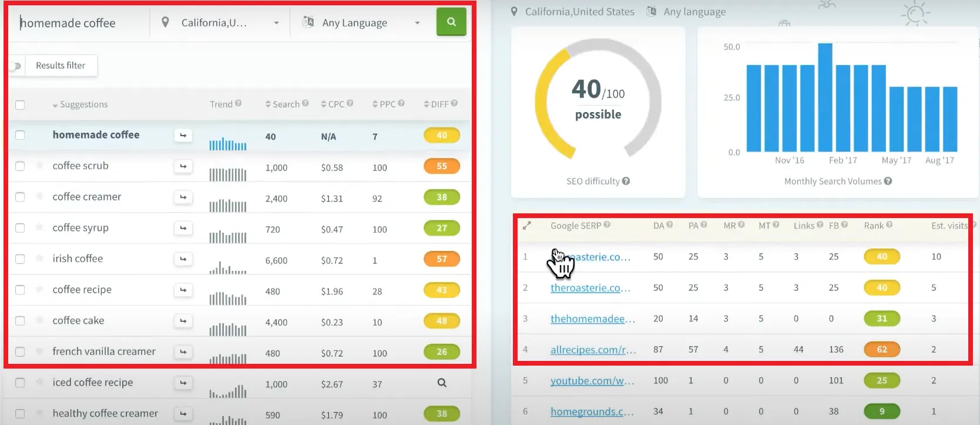
Task: Click the orange 55 difficulty badge
Action: tap(441, 166)
